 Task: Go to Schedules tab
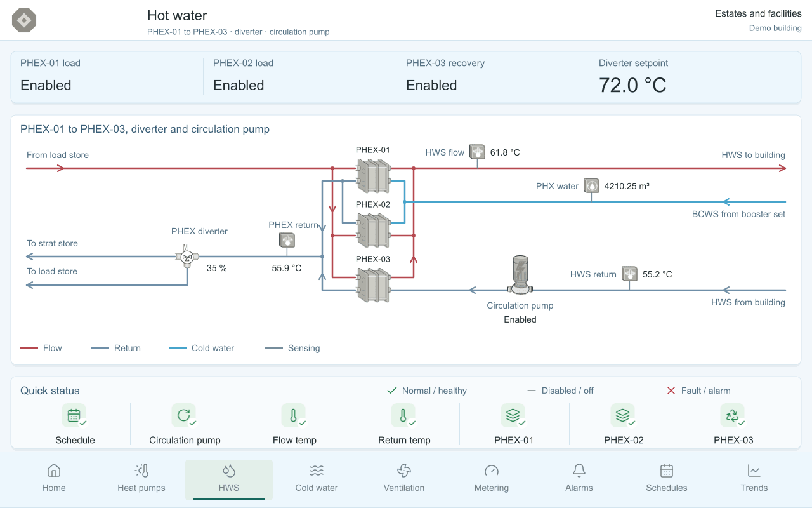667,479
